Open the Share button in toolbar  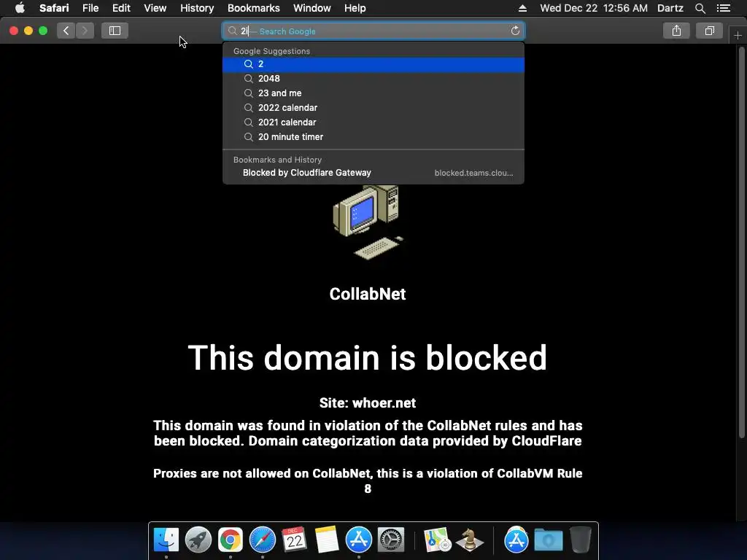coord(676,31)
